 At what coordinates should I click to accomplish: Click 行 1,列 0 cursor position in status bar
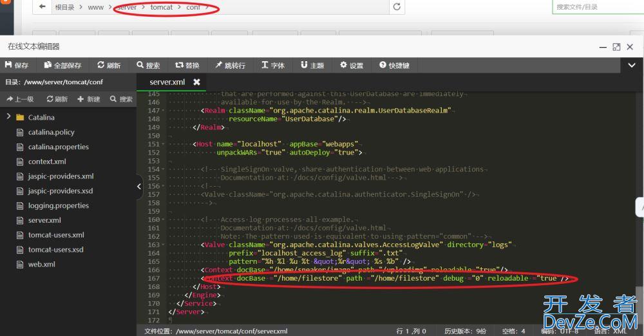(x=411, y=331)
